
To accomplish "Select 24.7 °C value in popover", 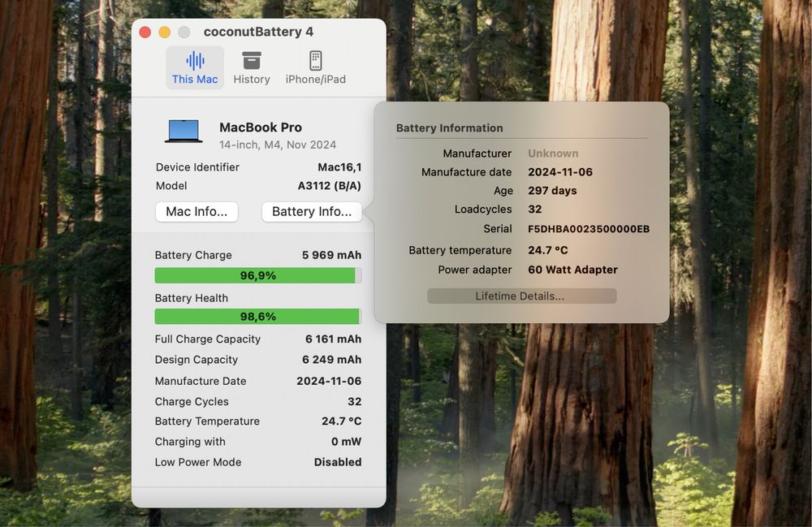I will tap(548, 251).
